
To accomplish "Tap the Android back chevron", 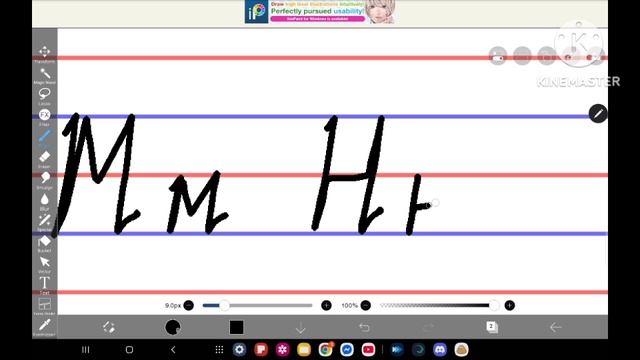I will tap(173, 350).
